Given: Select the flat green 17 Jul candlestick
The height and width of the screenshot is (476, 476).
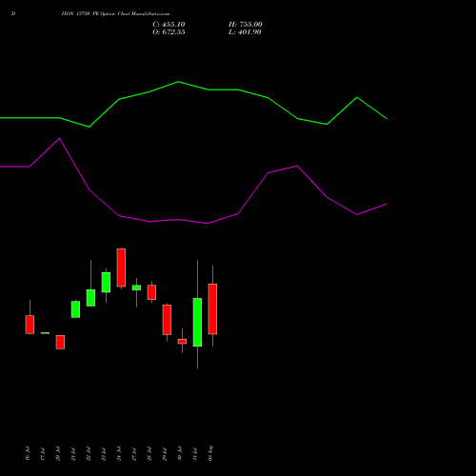Looking at the screenshot, I should 45,333.
